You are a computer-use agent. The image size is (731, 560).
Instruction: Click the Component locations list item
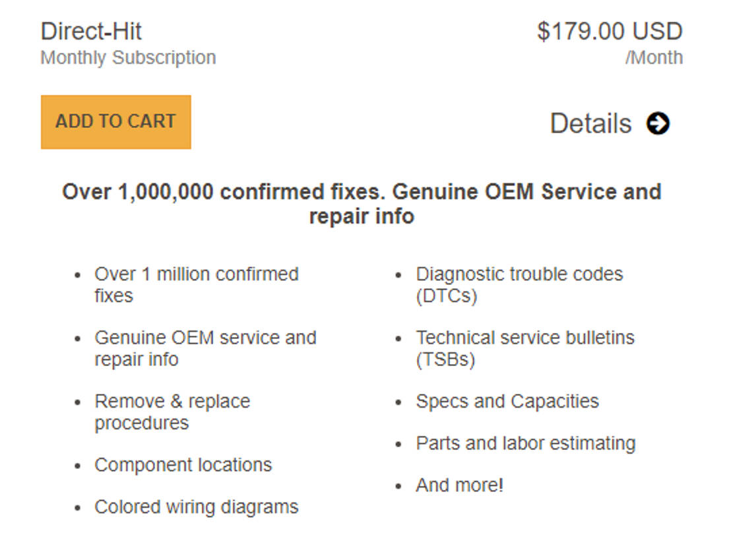point(183,465)
